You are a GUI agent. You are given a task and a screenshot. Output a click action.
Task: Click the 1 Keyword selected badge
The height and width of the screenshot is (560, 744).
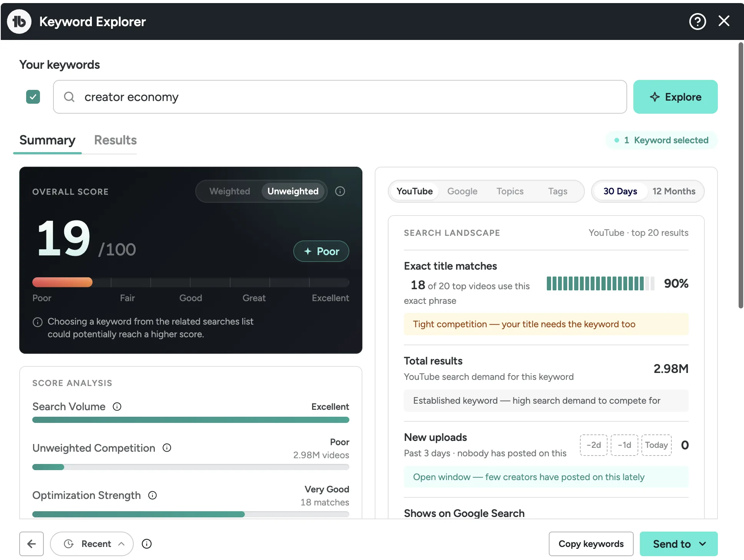point(661,140)
